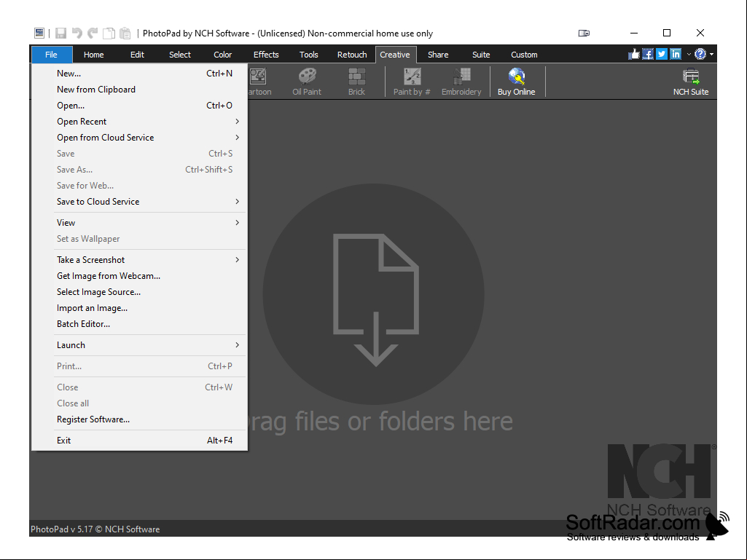Select Get Image from Webcam...
This screenshot has height=560, width=747.
pos(140,276)
